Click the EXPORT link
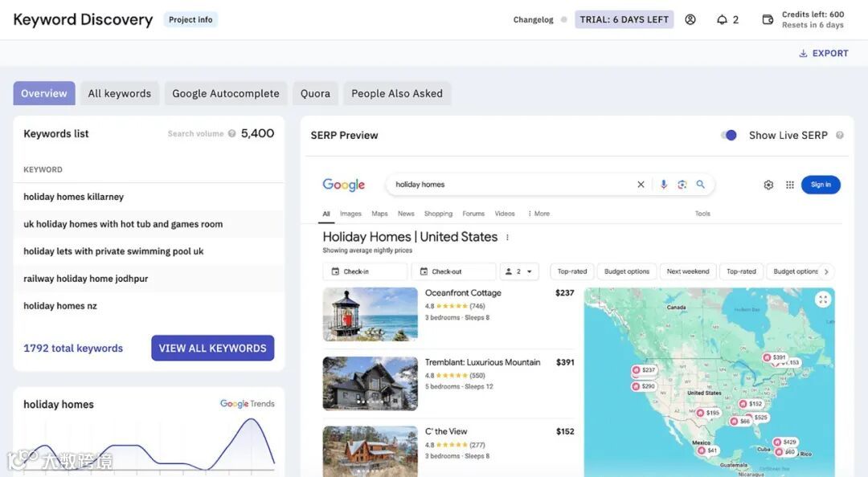Viewport: 868px width, 477px height. coord(823,53)
